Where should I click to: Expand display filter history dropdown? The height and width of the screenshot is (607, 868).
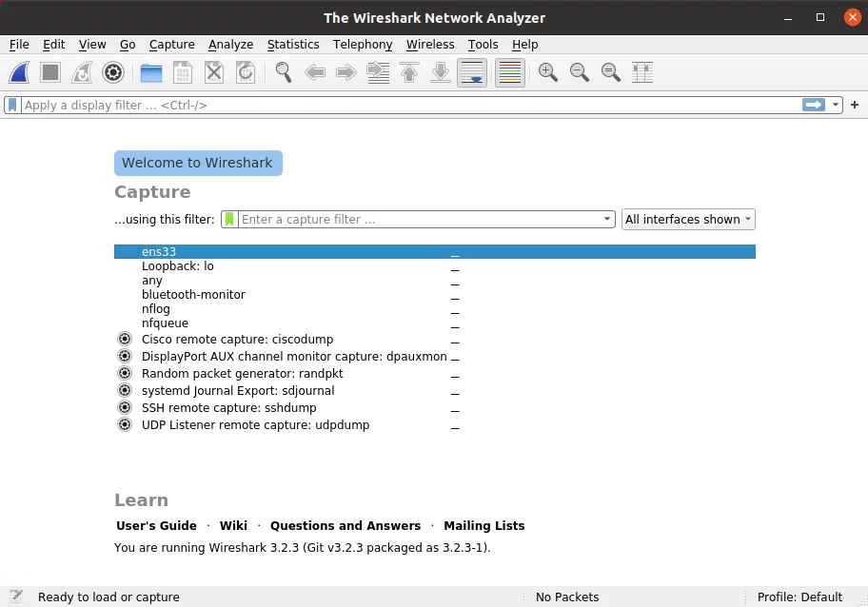point(836,106)
